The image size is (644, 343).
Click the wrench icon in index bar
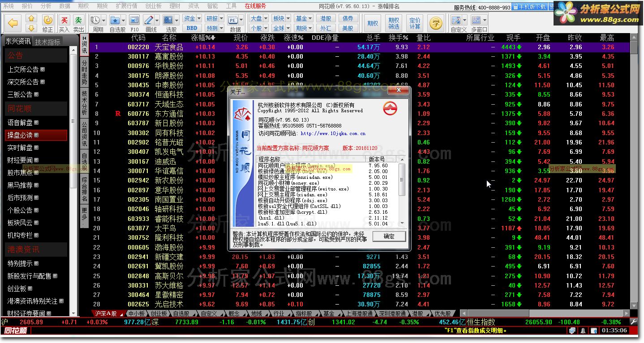click(x=633, y=322)
